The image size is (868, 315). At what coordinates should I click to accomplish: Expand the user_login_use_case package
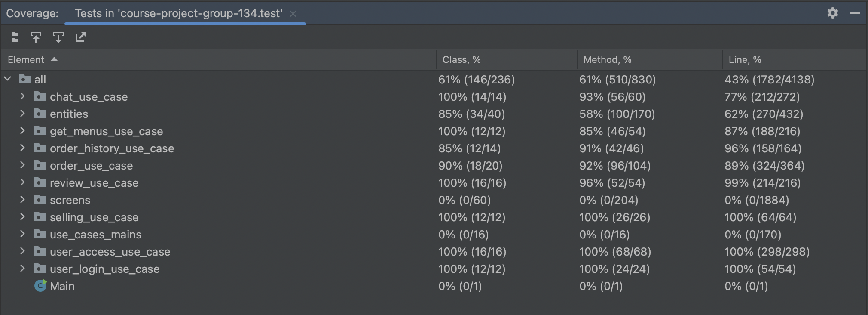(x=22, y=269)
